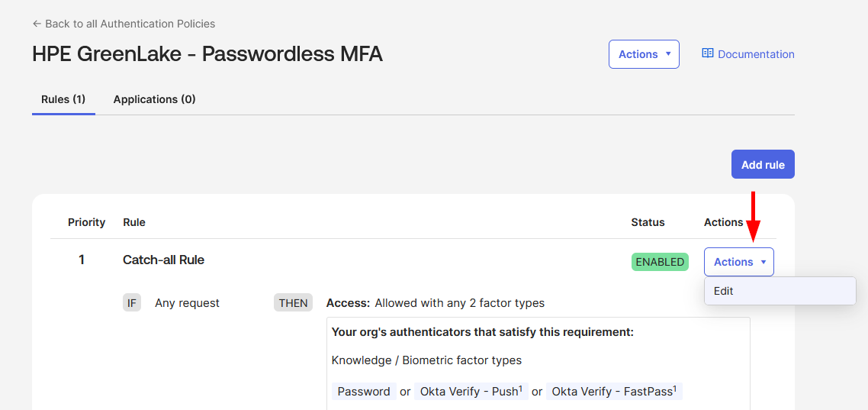This screenshot has height=410, width=868.
Task: Click the Documentation book icon
Action: pos(708,54)
